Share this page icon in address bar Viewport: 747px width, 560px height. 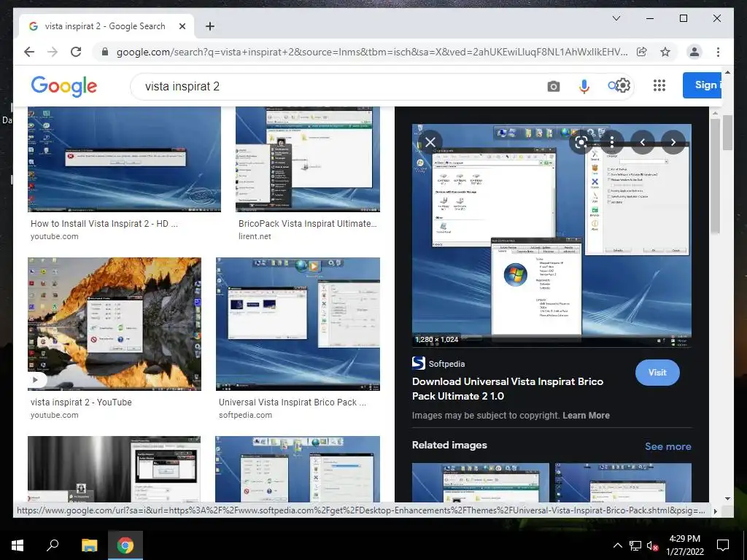tap(642, 52)
